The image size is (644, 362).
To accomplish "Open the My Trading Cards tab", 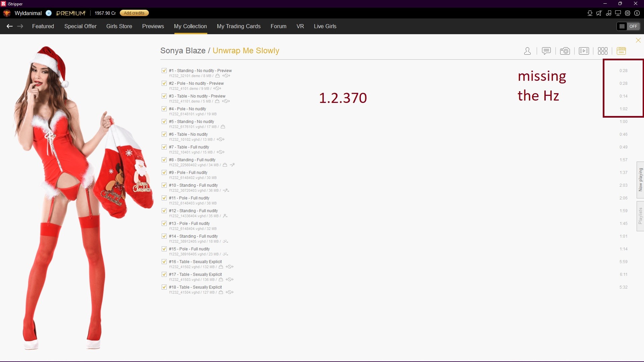I will coord(238,26).
